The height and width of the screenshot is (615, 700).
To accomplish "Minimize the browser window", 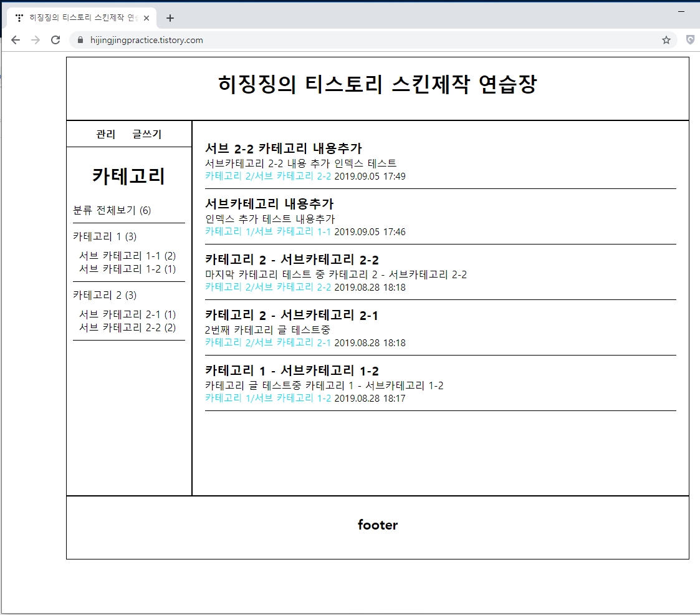I will click(x=681, y=11).
